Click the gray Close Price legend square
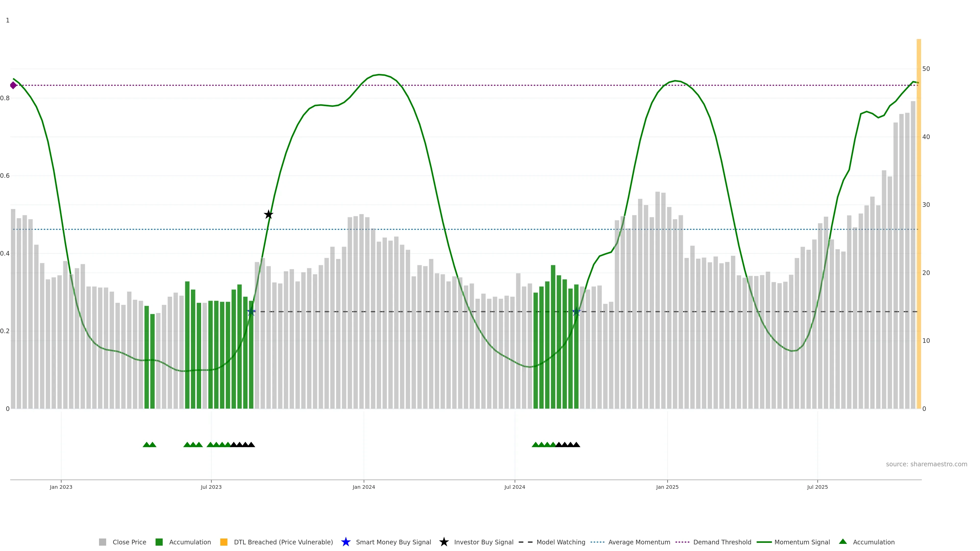Image resolution: width=980 pixels, height=551 pixels. coord(102,542)
